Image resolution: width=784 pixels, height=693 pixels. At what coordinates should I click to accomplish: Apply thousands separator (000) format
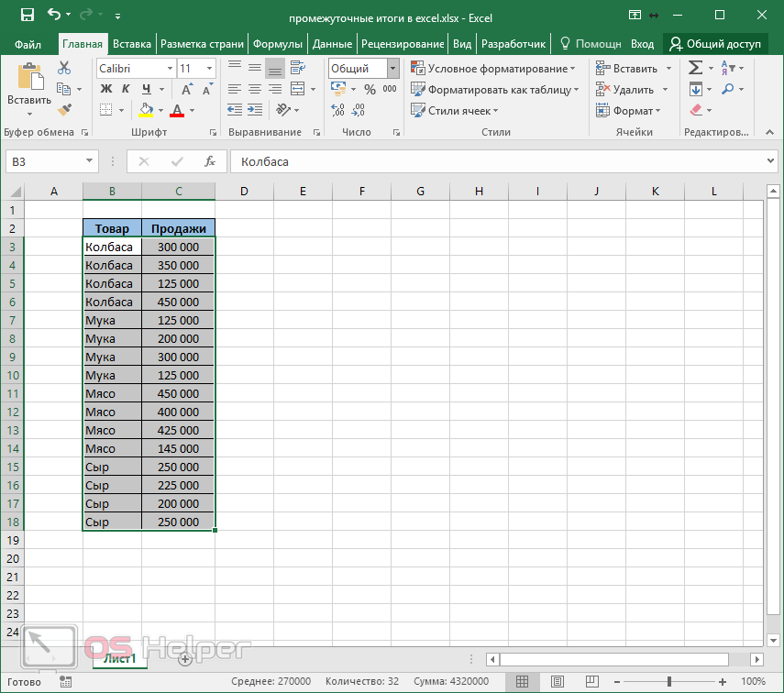point(390,89)
